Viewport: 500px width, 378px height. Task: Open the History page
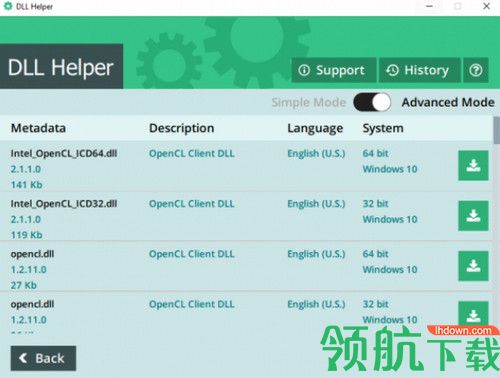(x=420, y=70)
